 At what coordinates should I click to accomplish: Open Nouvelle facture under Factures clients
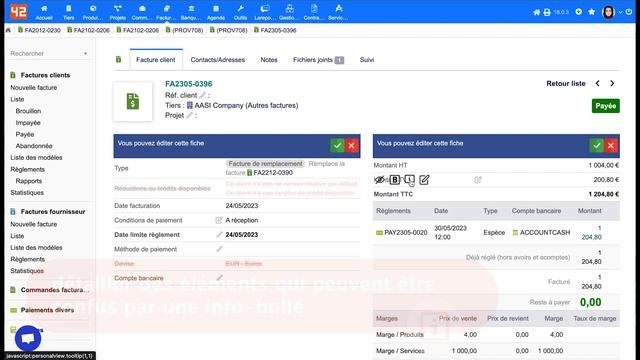(x=34, y=87)
